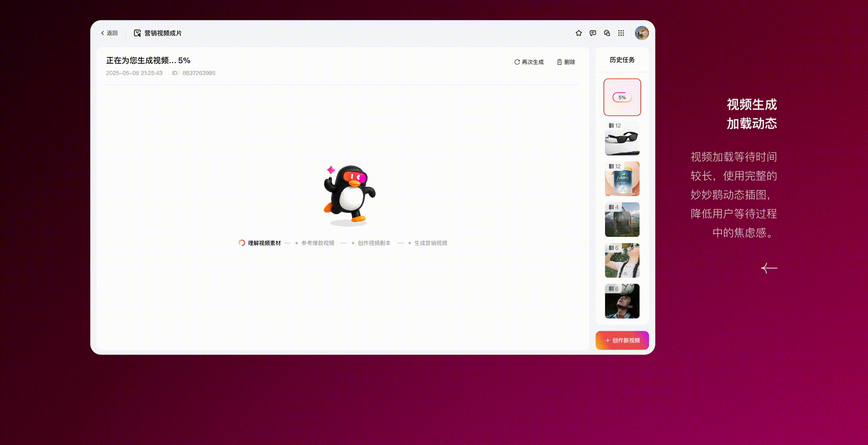Viewport: 868px width, 445px height.
Task: Click the trash icon next to 删除
Action: point(559,62)
